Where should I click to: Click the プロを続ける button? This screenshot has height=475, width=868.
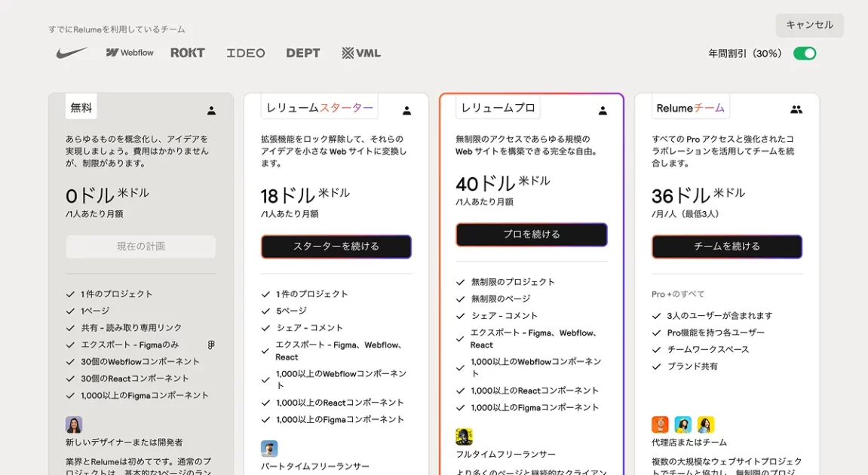coord(532,234)
